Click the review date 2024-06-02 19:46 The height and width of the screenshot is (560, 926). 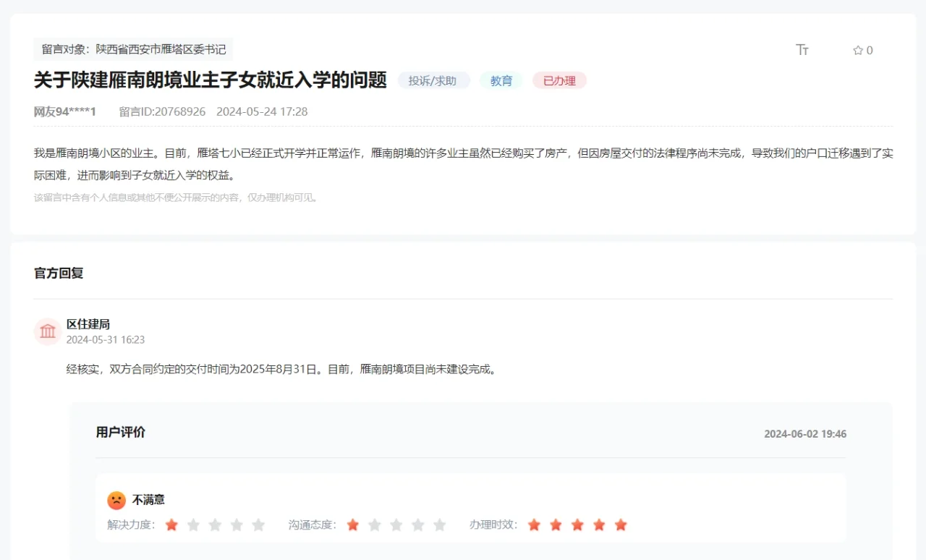click(805, 434)
